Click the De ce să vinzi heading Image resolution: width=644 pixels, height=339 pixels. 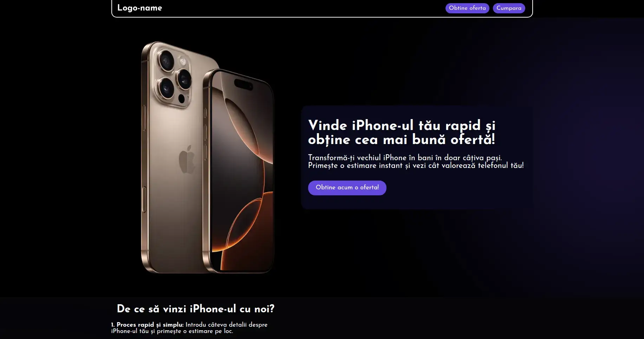[196, 309]
